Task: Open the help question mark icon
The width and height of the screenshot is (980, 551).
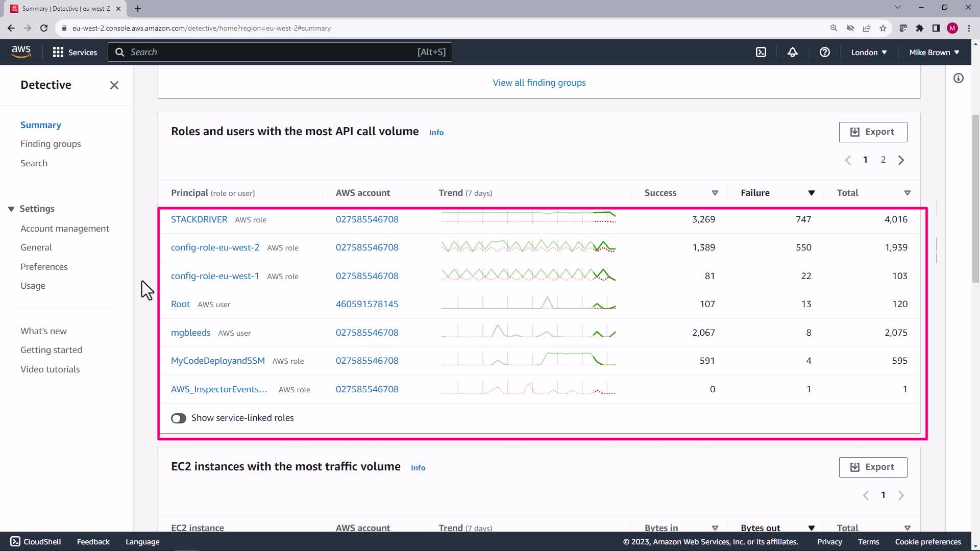Action: pos(824,52)
